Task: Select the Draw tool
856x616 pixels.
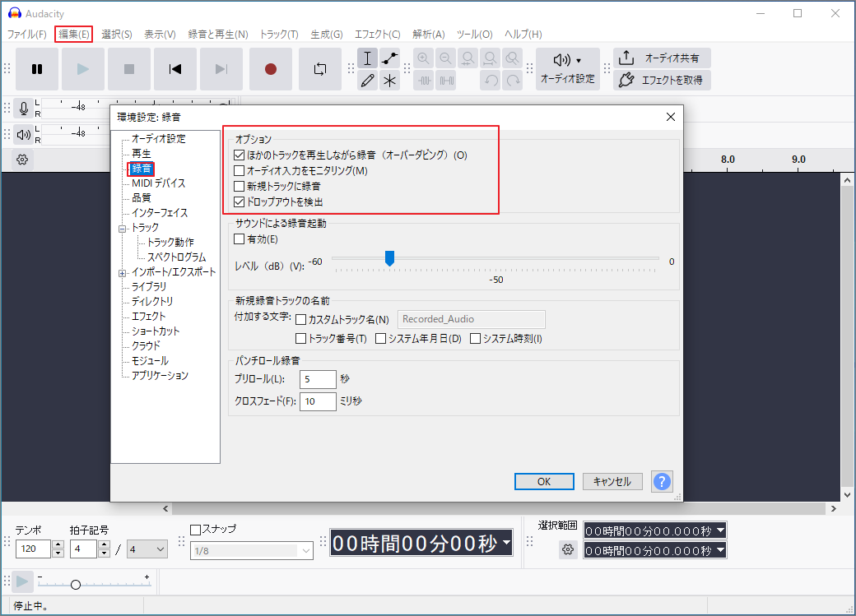Action: (x=367, y=80)
